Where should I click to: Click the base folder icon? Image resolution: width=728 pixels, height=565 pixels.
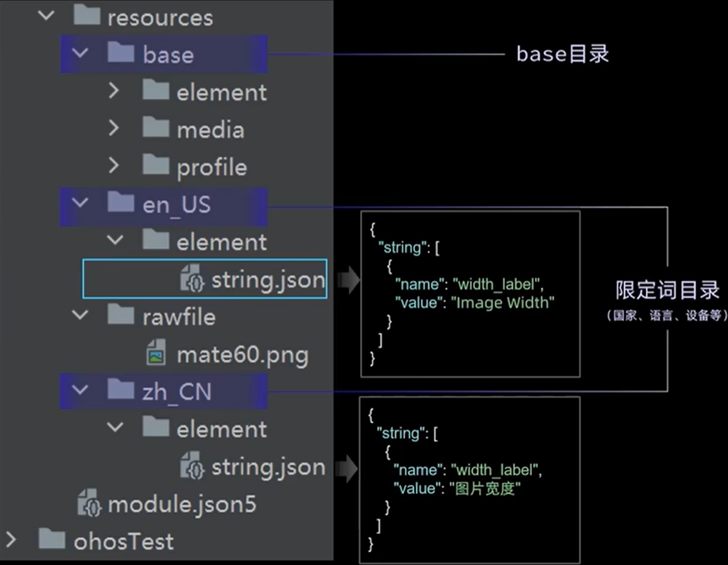(x=120, y=54)
